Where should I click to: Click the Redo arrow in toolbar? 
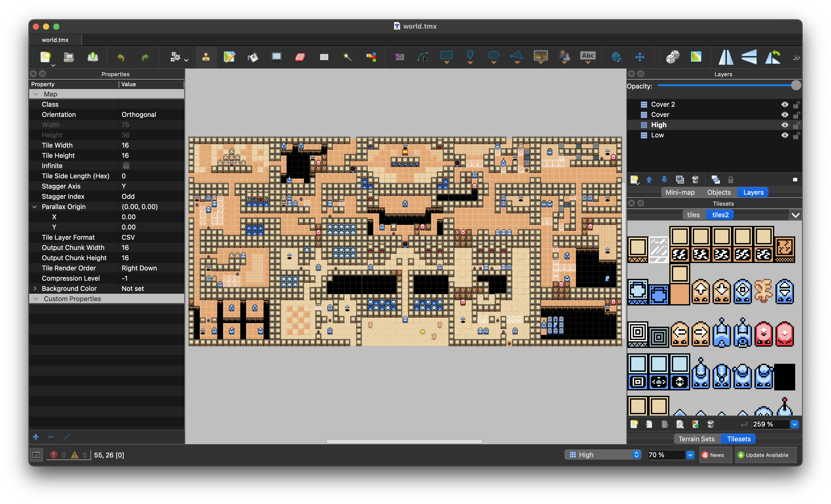click(145, 57)
